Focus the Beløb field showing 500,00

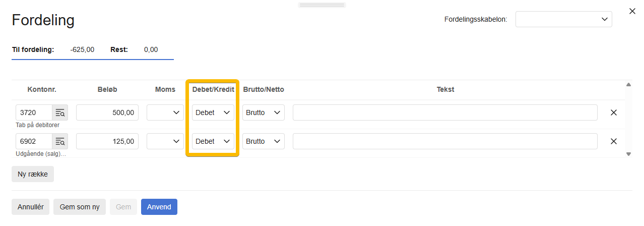[107, 112]
